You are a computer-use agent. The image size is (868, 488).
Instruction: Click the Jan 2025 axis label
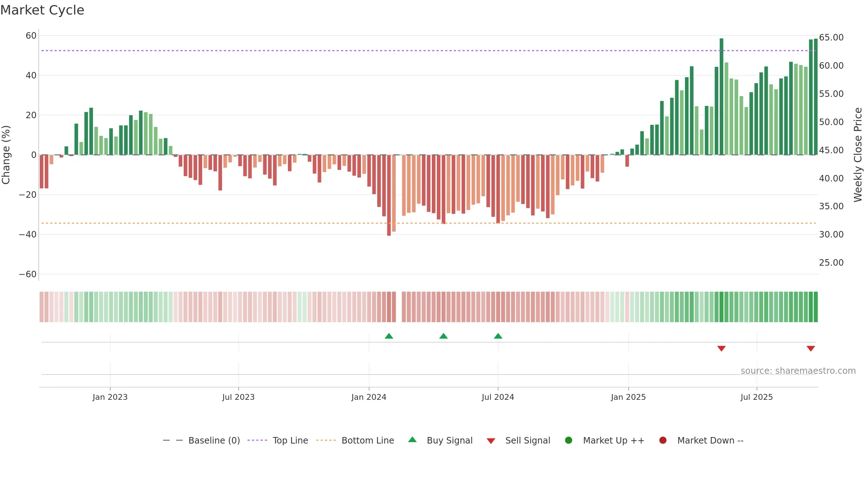628,397
